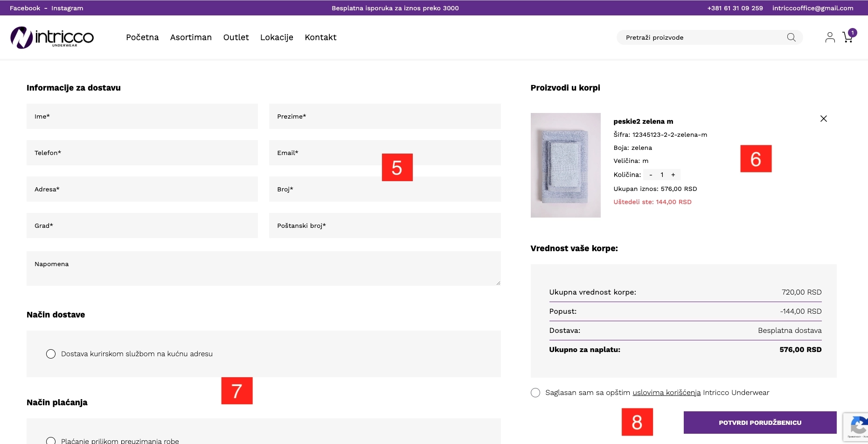Click 'Besplatna dostava' delivery value
The width and height of the screenshot is (868, 444).
click(x=790, y=331)
